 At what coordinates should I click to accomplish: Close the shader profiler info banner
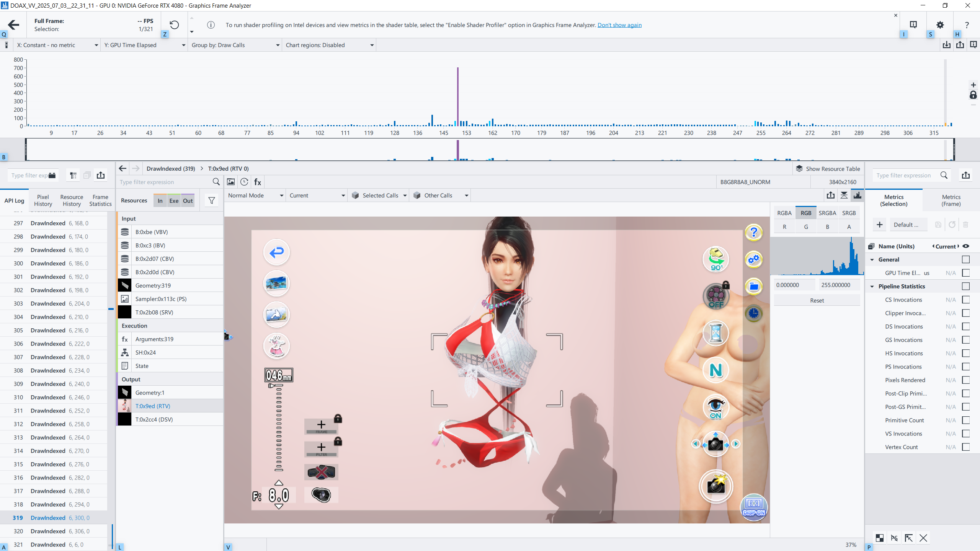click(x=895, y=15)
